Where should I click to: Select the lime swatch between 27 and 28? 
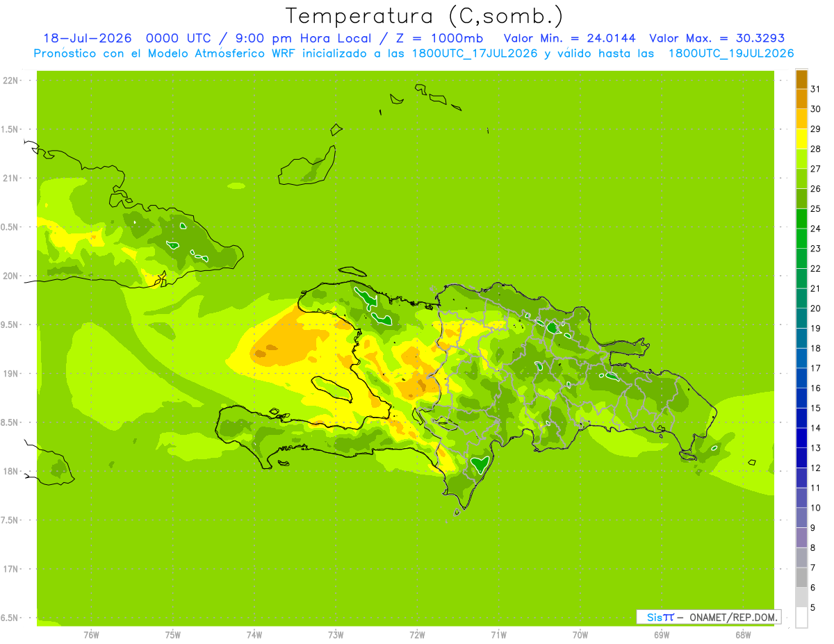coord(801,159)
